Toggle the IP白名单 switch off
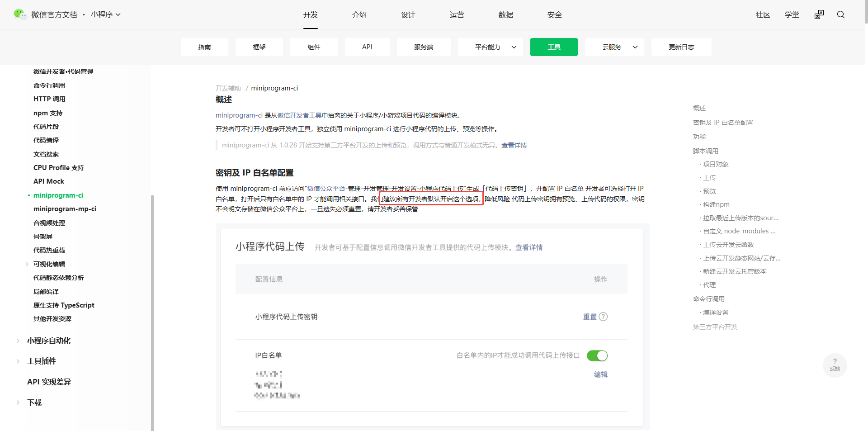The height and width of the screenshot is (431, 868). pyautogui.click(x=597, y=355)
